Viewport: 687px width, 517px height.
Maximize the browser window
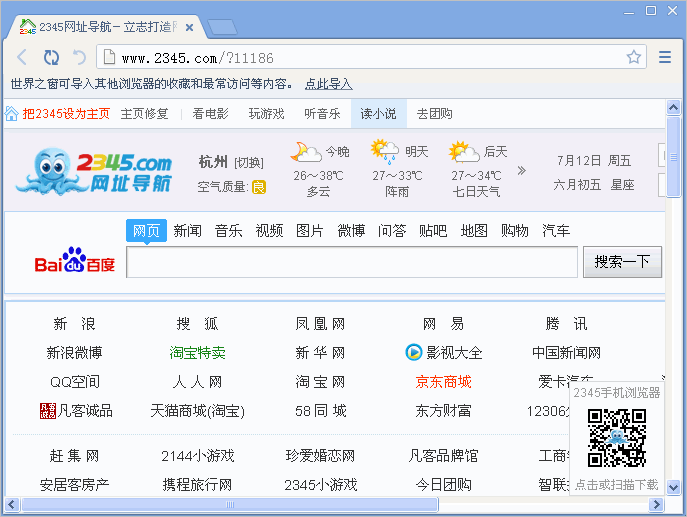pyautogui.click(x=651, y=11)
